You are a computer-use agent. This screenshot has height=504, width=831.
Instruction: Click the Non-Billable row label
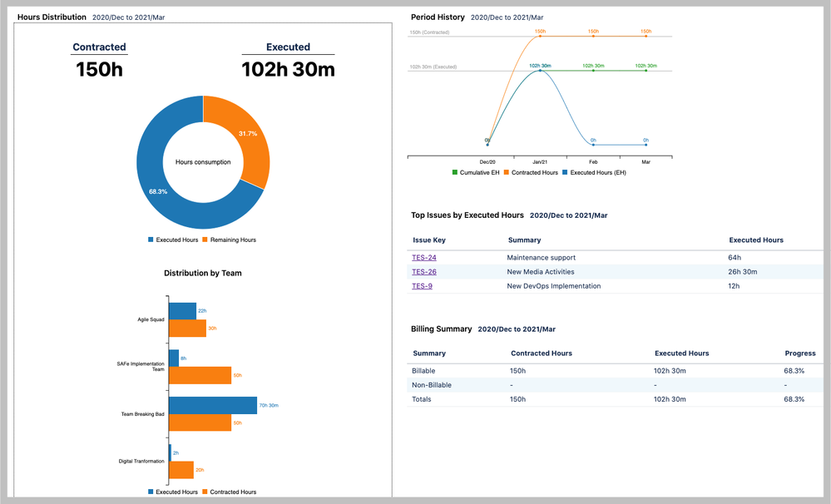click(432, 385)
